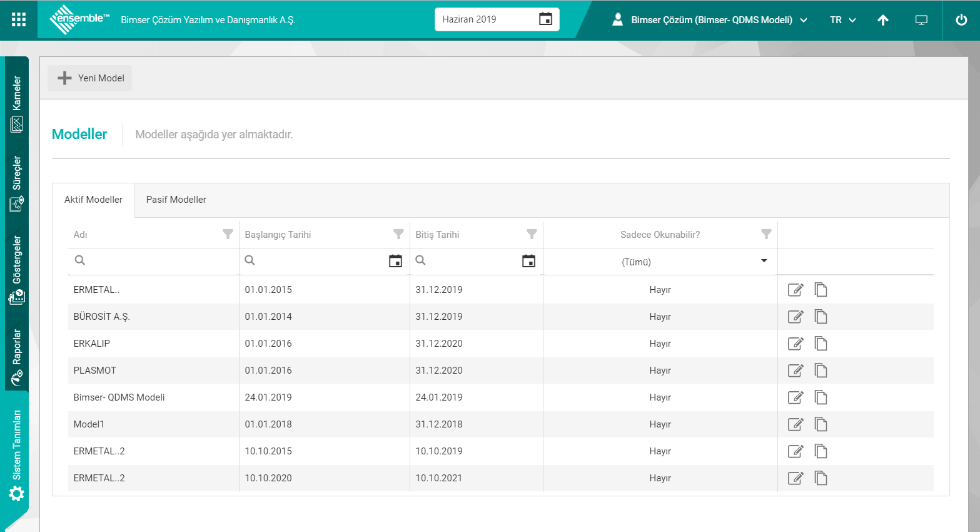Screen dimensions: 980x532
Task: Open calendar picker for Başlangıç Tarihi filter
Action: click(x=395, y=261)
